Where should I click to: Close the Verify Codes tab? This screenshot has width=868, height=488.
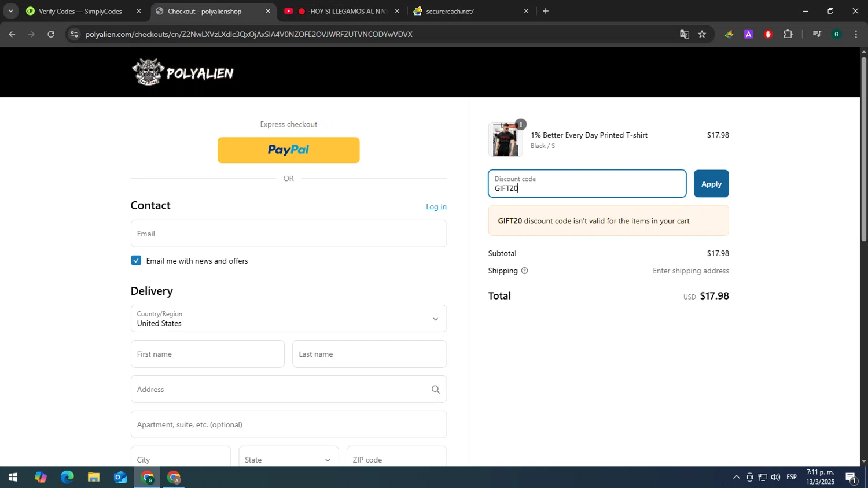pyautogui.click(x=138, y=11)
